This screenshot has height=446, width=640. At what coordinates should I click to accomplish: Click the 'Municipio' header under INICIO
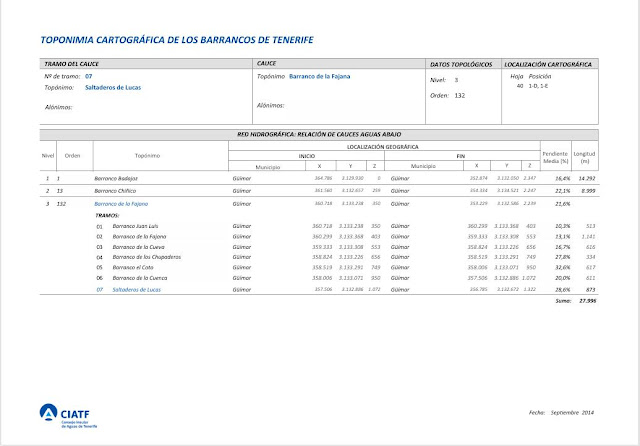[268, 167]
